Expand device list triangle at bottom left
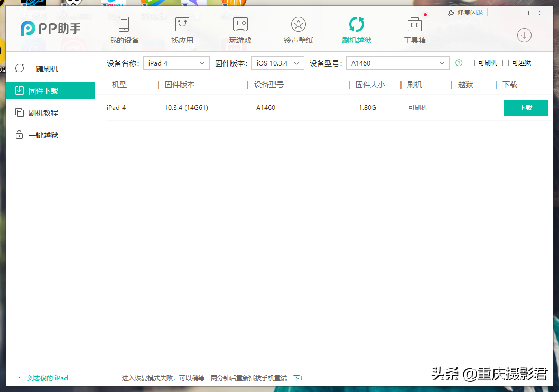The height and width of the screenshot is (392, 559). [17, 378]
